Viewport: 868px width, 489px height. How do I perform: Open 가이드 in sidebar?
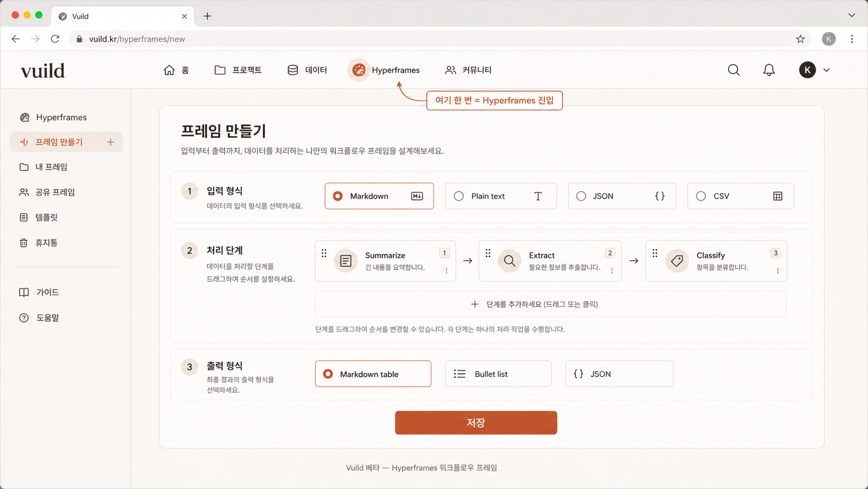pyautogui.click(x=39, y=292)
